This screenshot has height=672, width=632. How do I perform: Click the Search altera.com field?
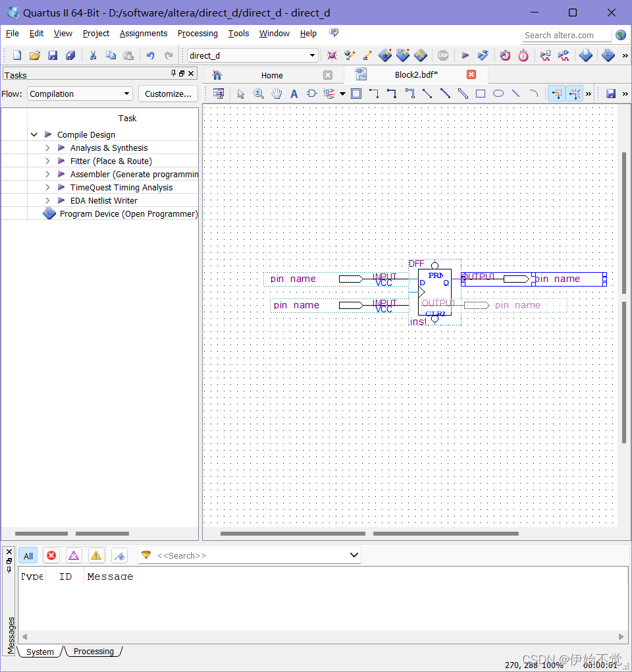point(566,35)
